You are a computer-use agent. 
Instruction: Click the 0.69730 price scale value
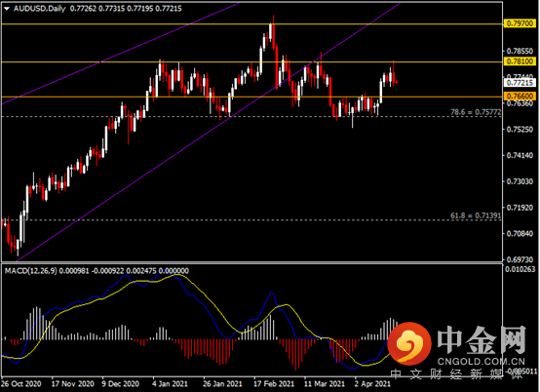click(x=520, y=259)
